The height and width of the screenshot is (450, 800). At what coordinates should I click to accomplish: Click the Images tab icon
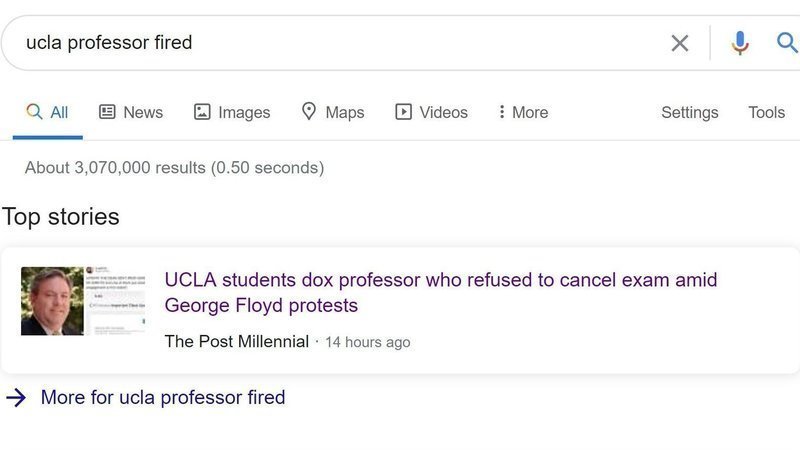tap(202, 112)
